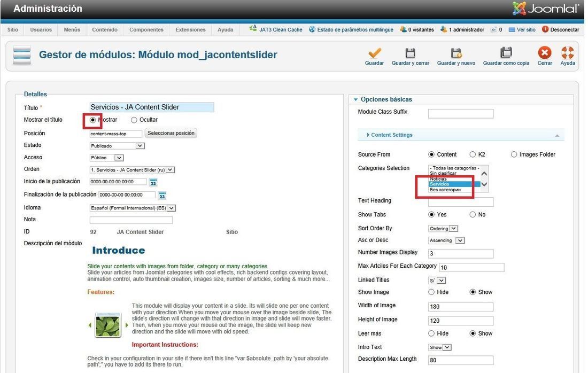Open the Estado dropdown
588x373 pixels.
117,145
